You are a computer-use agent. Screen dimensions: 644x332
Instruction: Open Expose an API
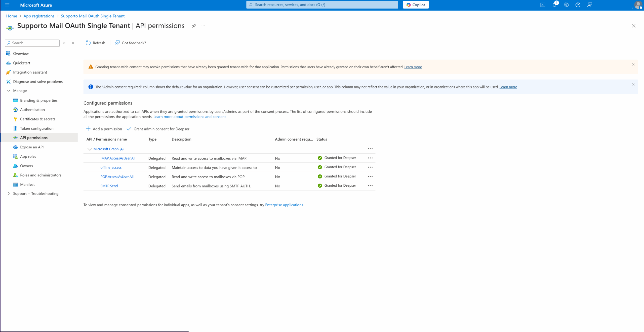click(32, 147)
